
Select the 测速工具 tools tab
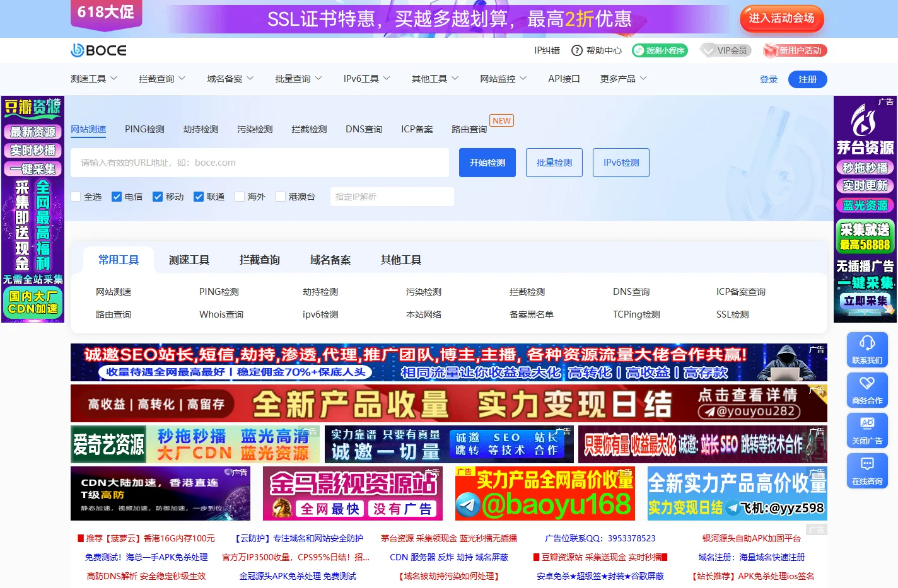(x=189, y=260)
